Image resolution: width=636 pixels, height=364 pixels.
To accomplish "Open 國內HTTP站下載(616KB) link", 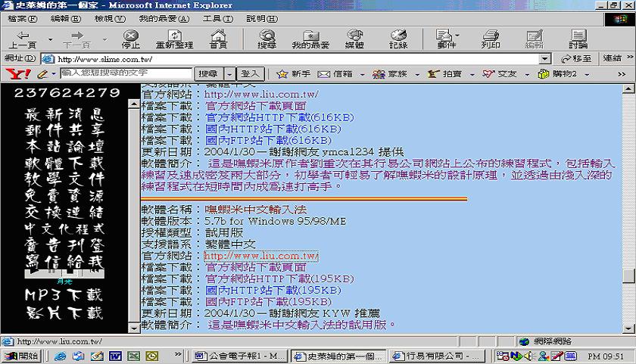I will (273, 129).
